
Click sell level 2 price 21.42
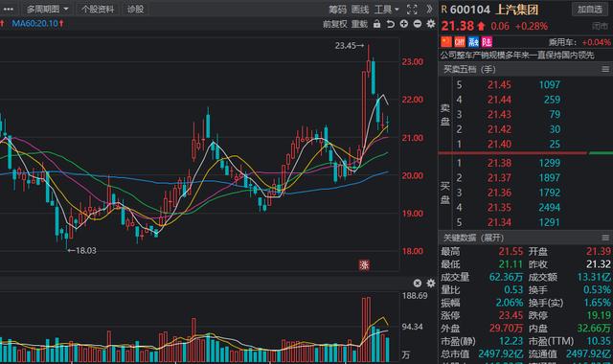click(x=499, y=129)
